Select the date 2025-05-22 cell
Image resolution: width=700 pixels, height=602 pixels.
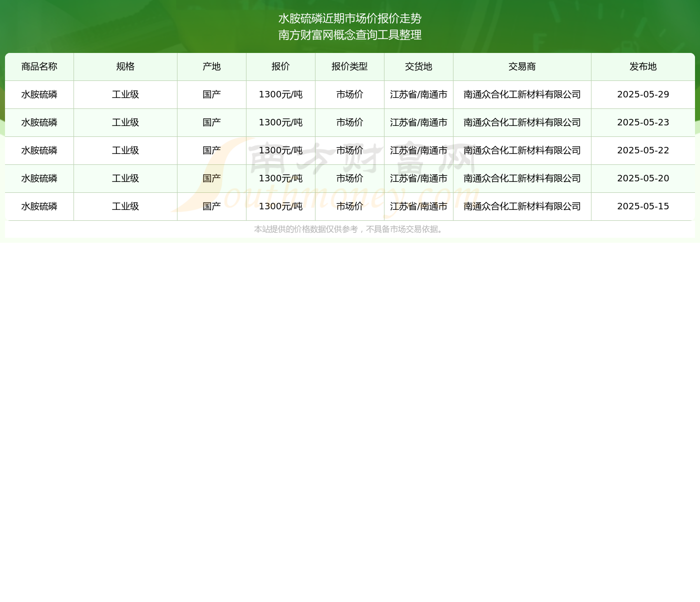(643, 150)
